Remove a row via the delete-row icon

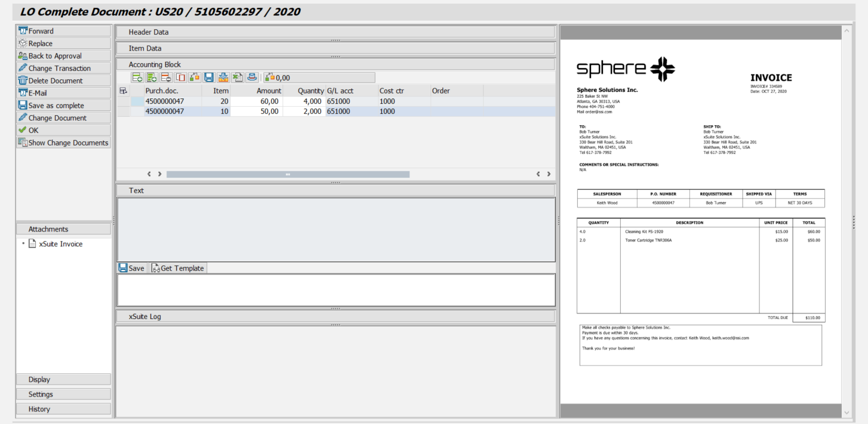pyautogui.click(x=167, y=77)
